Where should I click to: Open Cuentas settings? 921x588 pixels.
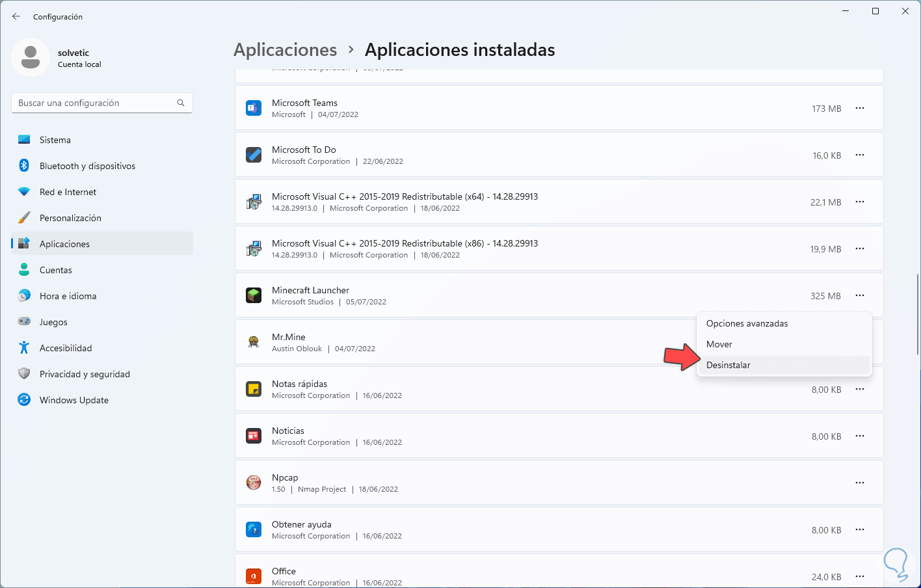(x=102, y=270)
